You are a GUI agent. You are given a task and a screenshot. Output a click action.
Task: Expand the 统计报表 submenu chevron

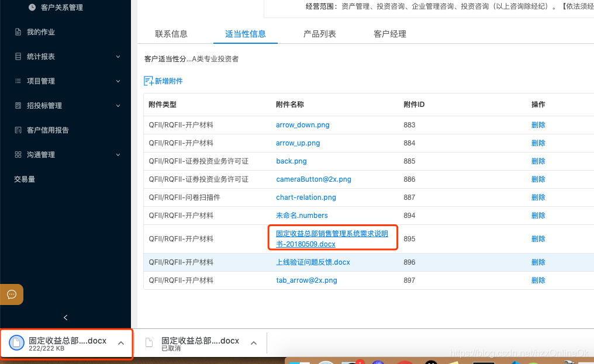[118, 57]
